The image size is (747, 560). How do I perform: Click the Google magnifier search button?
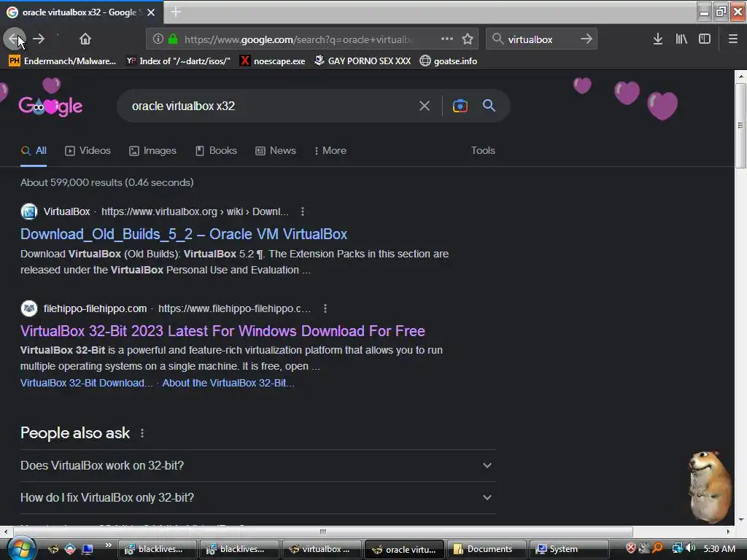pyautogui.click(x=489, y=106)
